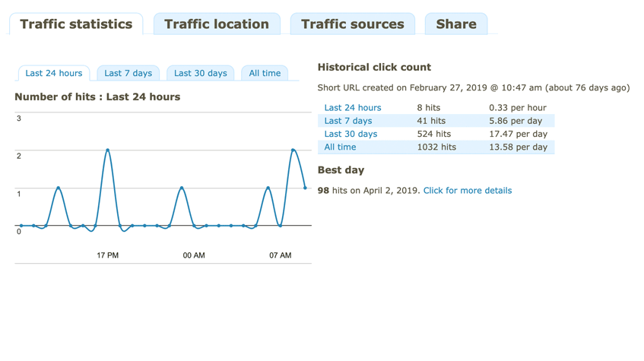
Task: Click the chart data point at 00 AM
Action: pos(194,226)
